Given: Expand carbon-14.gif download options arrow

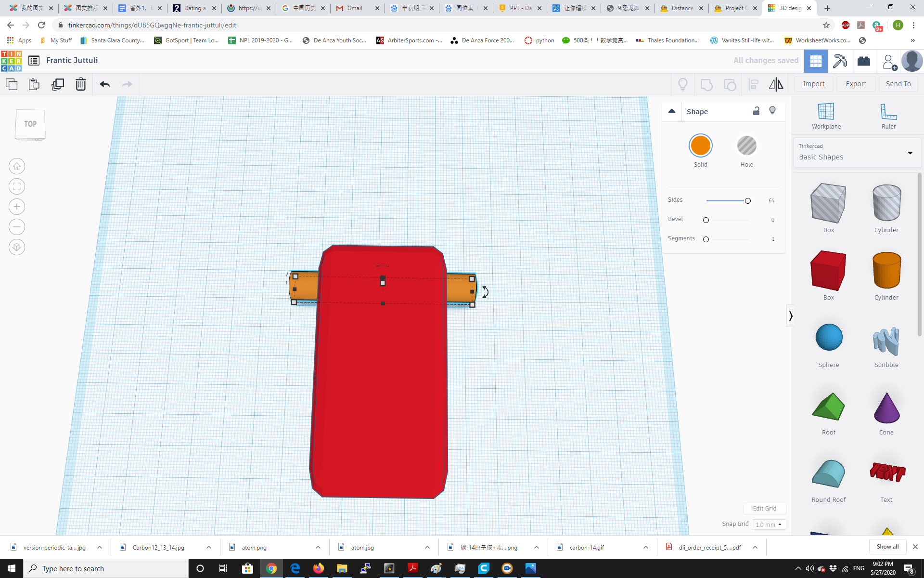Looking at the screenshot, I should pos(646,547).
